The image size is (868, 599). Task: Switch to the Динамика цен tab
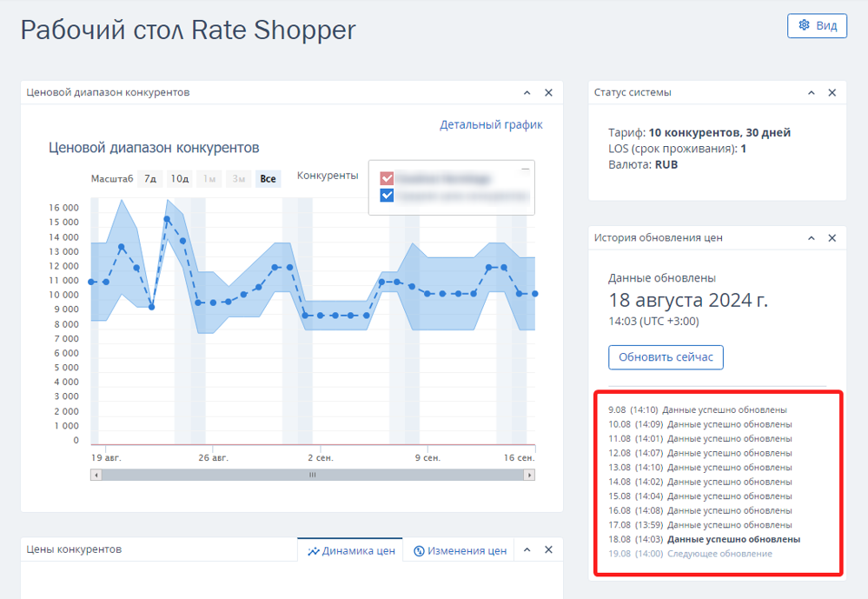click(x=351, y=551)
